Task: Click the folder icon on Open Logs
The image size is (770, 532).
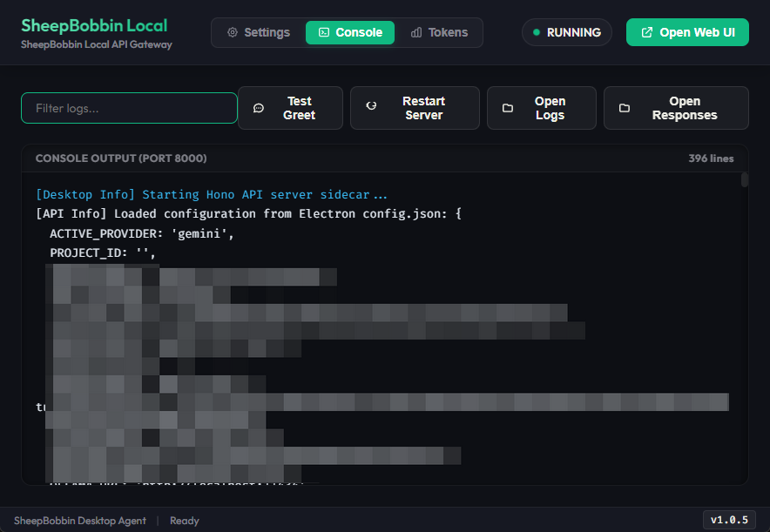Action: click(508, 108)
